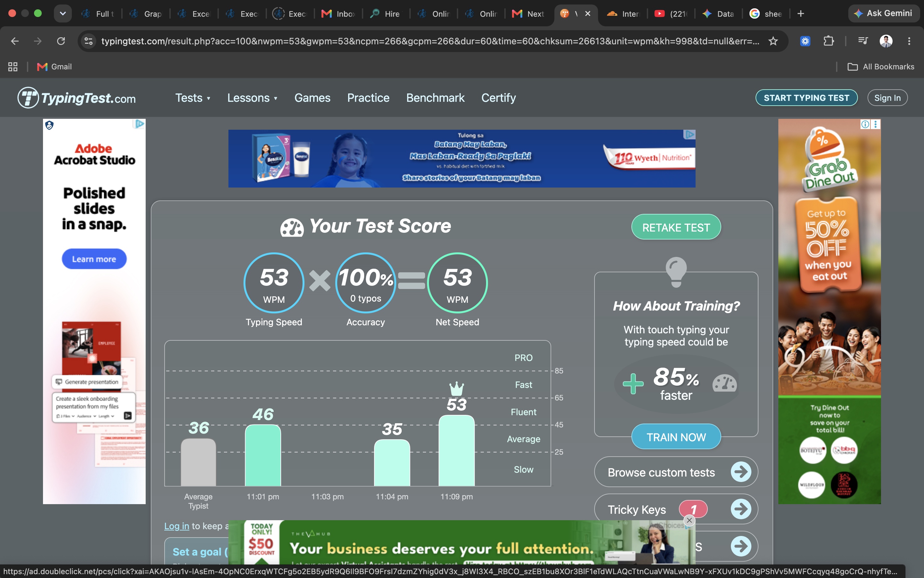
Task: Click the TypingTest.com logo
Action: click(x=77, y=98)
